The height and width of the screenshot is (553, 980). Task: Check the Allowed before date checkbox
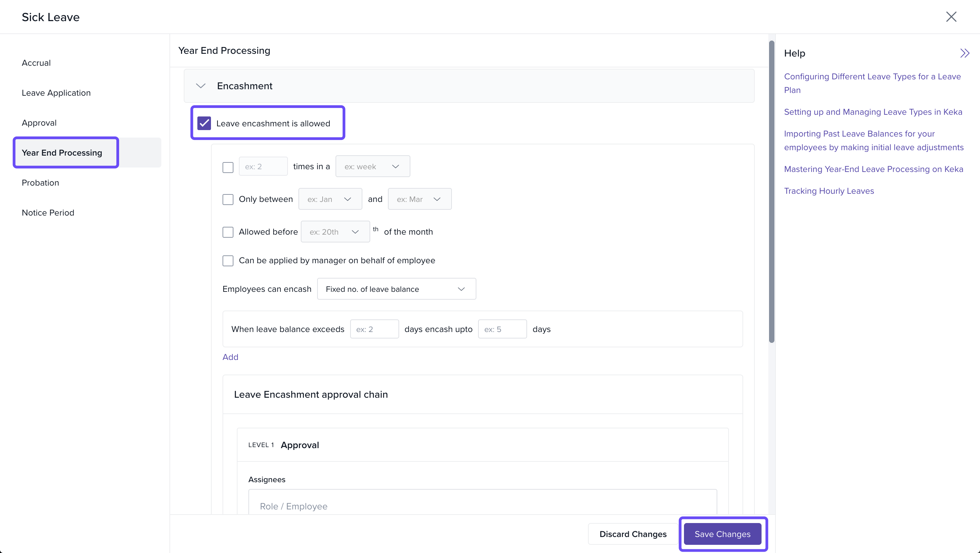coord(228,232)
